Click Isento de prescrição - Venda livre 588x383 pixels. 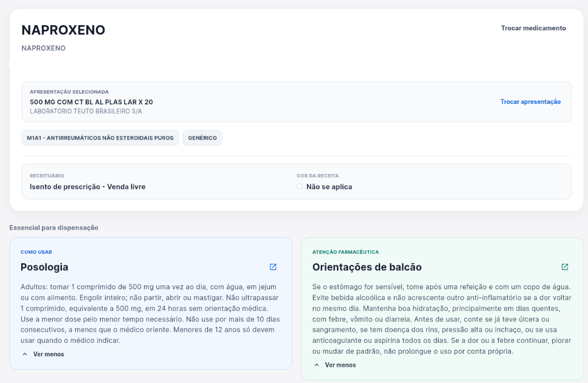point(88,187)
